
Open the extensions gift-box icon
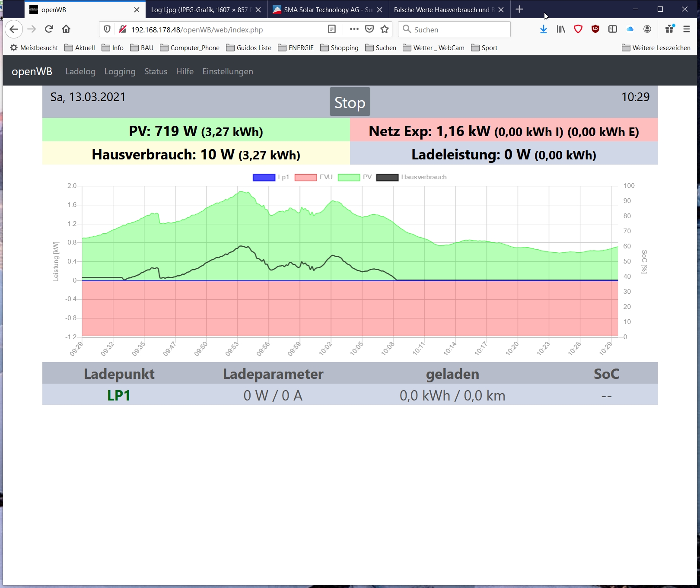pos(670,29)
